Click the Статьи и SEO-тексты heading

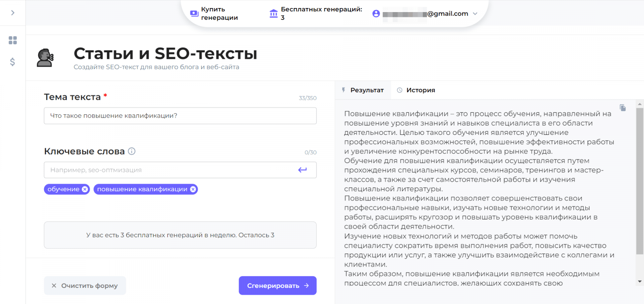(165, 54)
